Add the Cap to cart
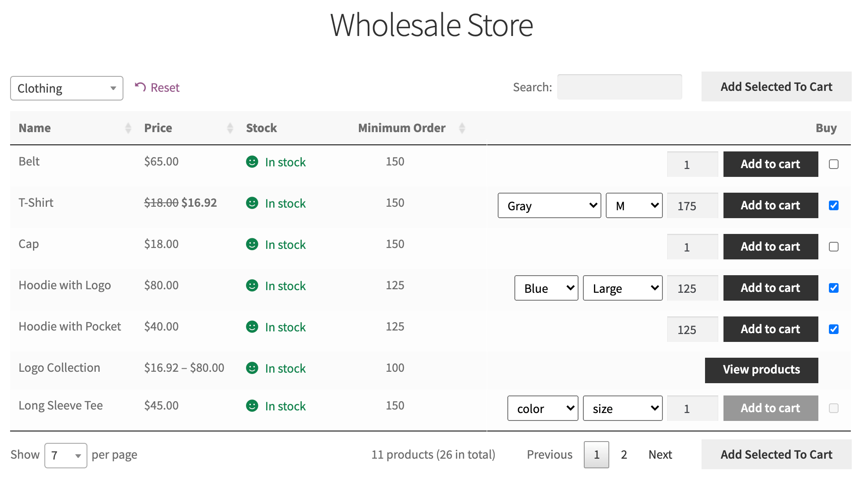 coord(770,247)
